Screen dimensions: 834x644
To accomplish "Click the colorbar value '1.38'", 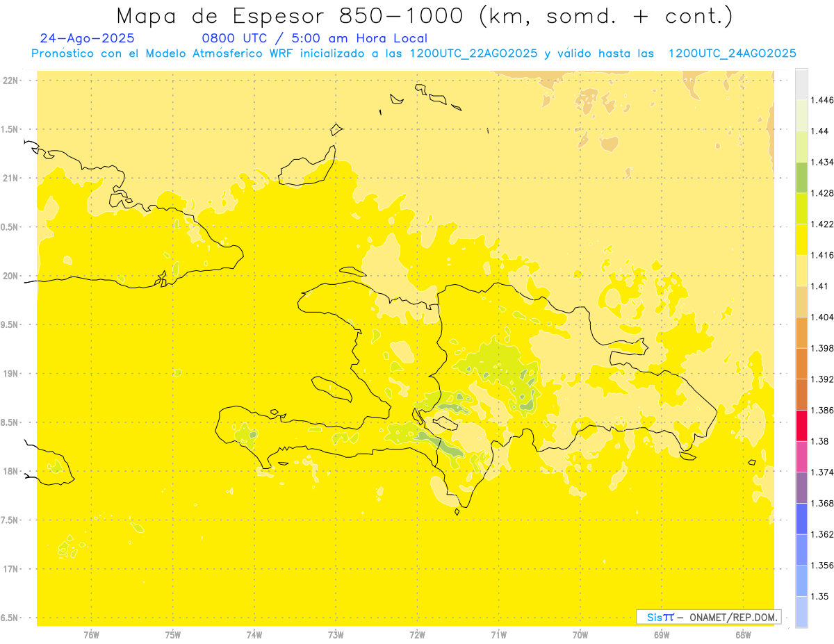I will click(x=819, y=441).
